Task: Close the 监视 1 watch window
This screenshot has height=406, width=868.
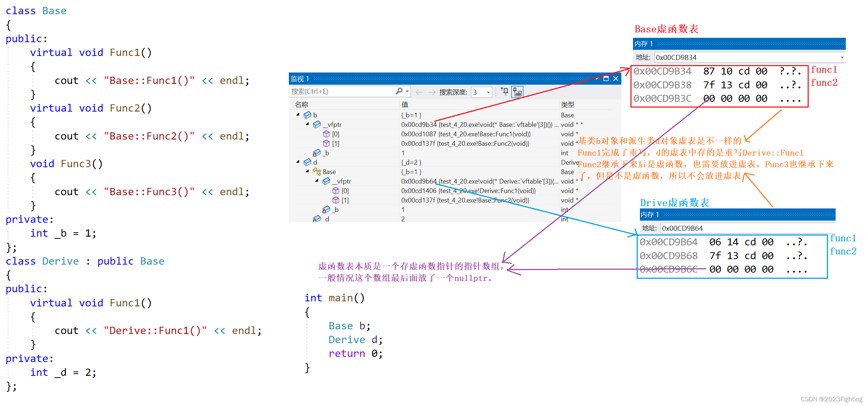Action: [x=616, y=79]
